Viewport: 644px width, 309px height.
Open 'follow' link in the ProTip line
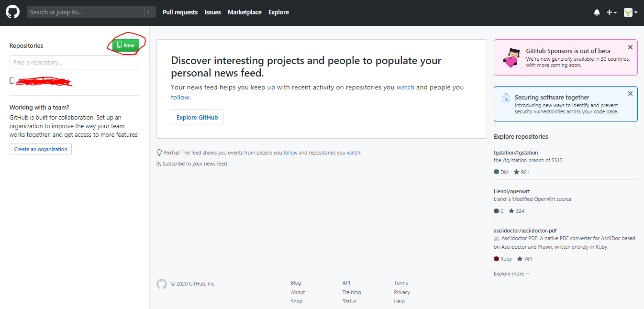290,153
